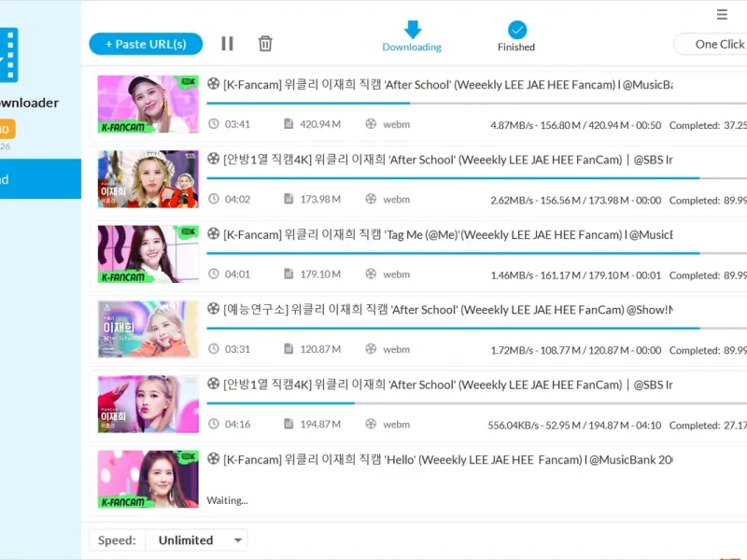Click the Paste URL(s) button

click(146, 44)
